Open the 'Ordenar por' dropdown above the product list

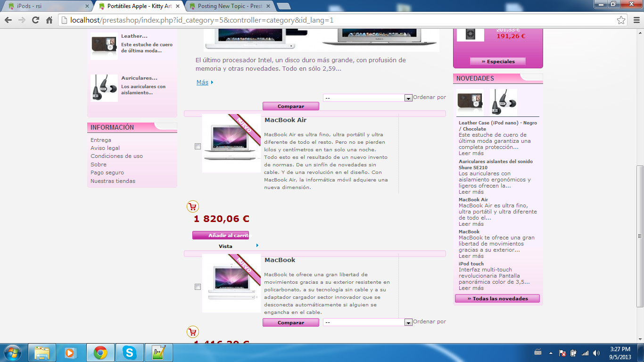coord(368,98)
